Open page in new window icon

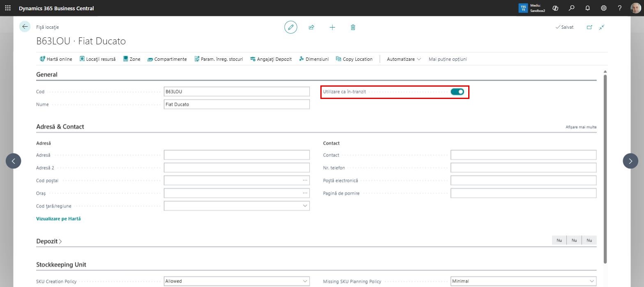point(589,27)
